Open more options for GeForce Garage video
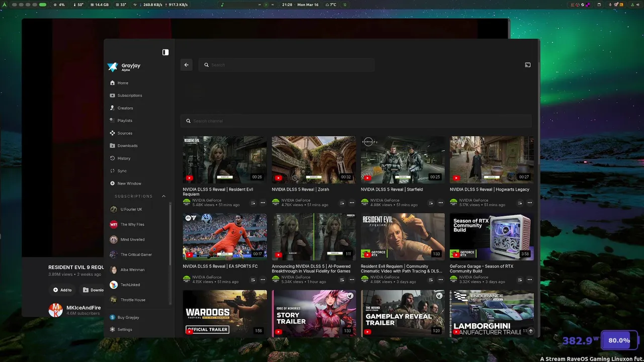The image size is (644, 362). [530, 280]
